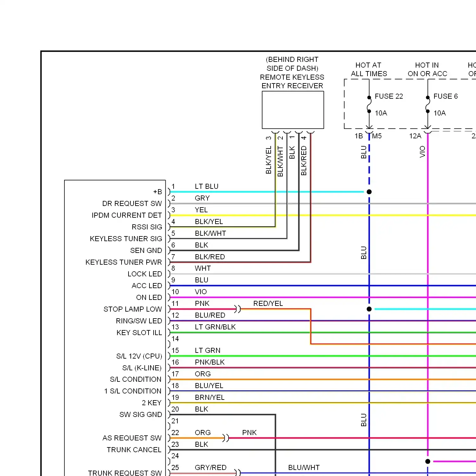Click the 'LT GRN/BLK' wire label
Image resolution: width=476 pixels, height=476 pixels.
215,327
